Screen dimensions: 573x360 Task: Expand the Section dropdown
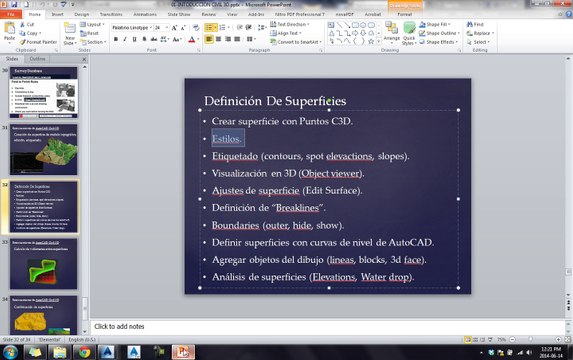93,42
